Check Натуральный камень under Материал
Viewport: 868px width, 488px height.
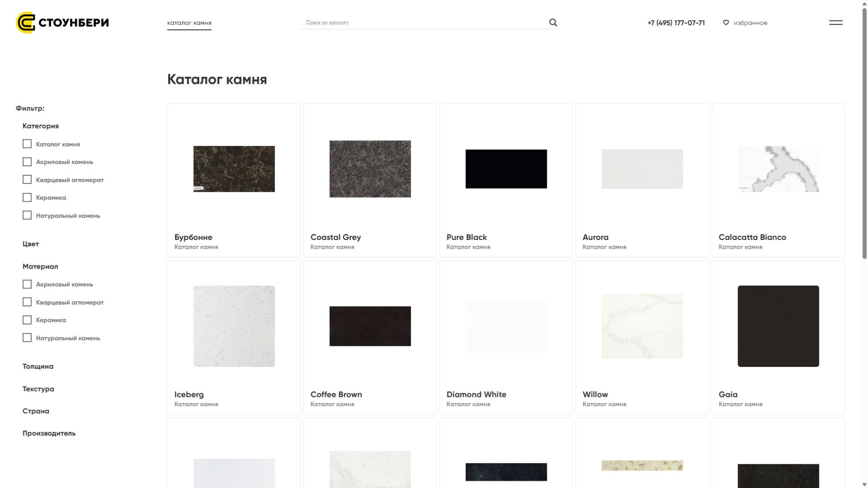(27, 337)
